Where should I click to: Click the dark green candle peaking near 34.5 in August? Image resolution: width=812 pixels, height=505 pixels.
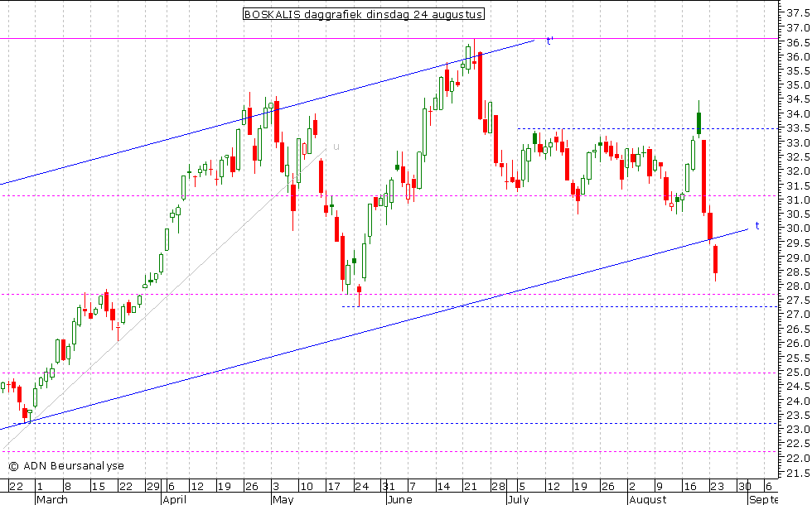click(698, 123)
